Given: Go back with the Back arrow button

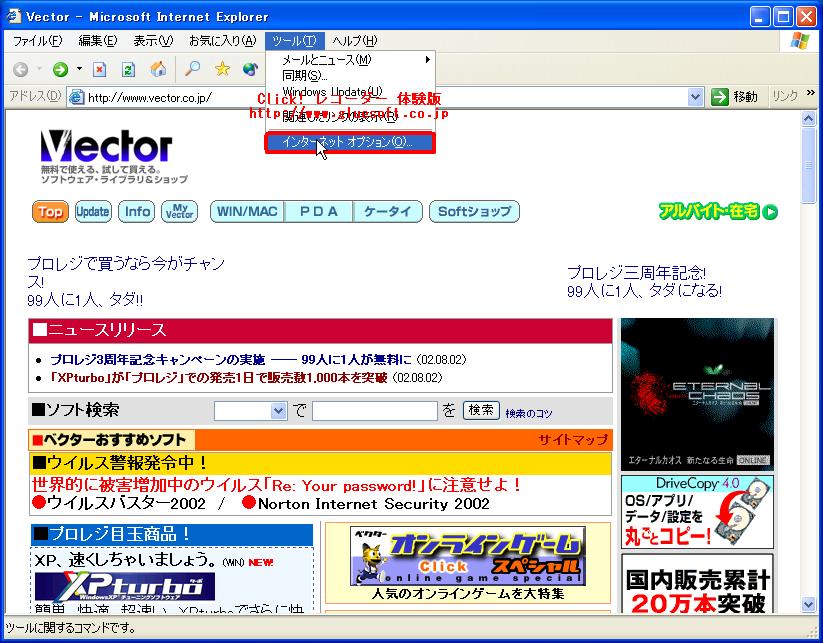Looking at the screenshot, I should (21, 69).
